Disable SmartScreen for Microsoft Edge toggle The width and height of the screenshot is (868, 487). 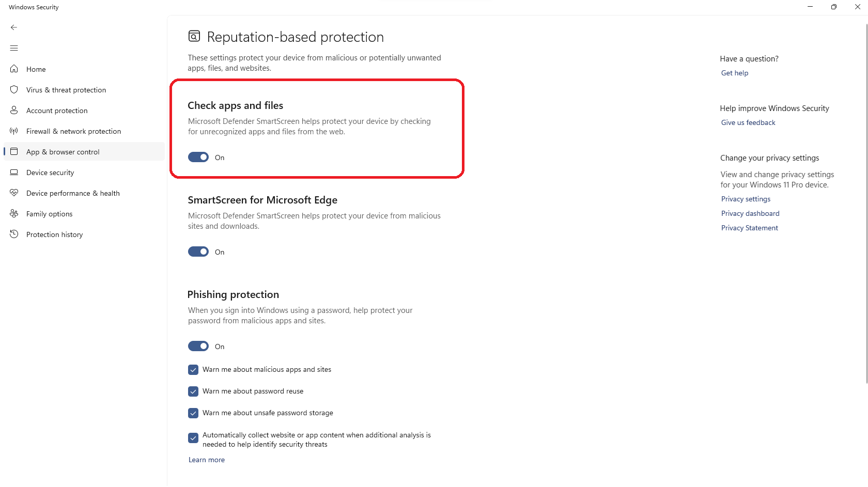tap(198, 252)
